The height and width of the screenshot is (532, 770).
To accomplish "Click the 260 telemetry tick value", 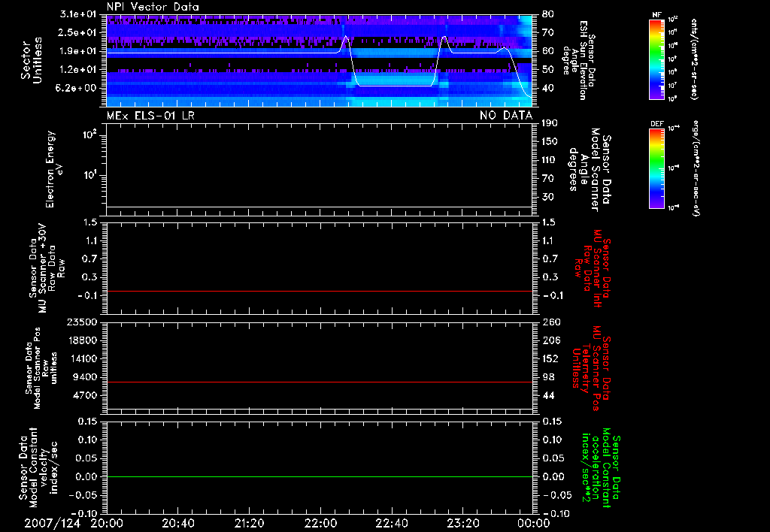I will pos(550,322).
